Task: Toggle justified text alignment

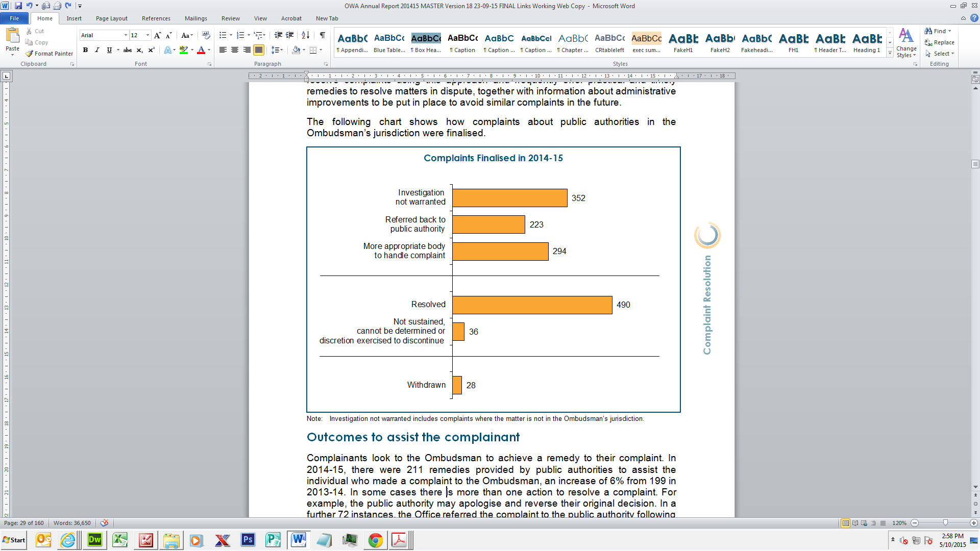Action: pos(259,50)
